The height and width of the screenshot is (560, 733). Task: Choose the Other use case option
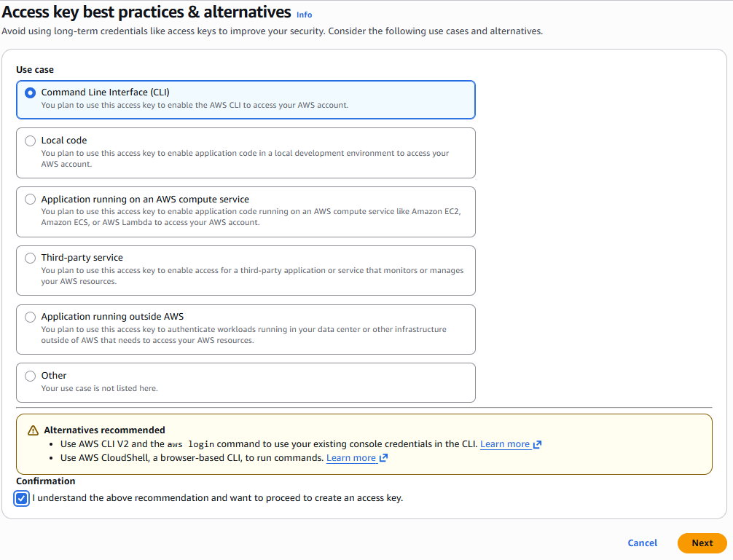tap(30, 376)
